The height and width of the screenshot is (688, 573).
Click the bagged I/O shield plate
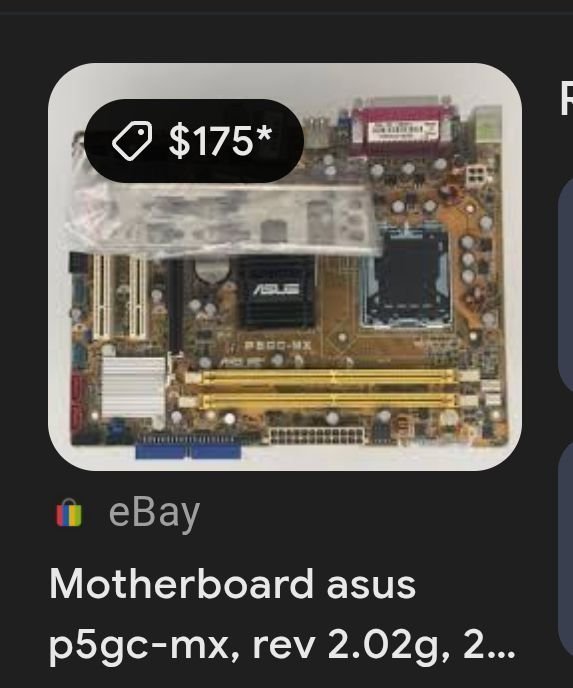point(222,219)
